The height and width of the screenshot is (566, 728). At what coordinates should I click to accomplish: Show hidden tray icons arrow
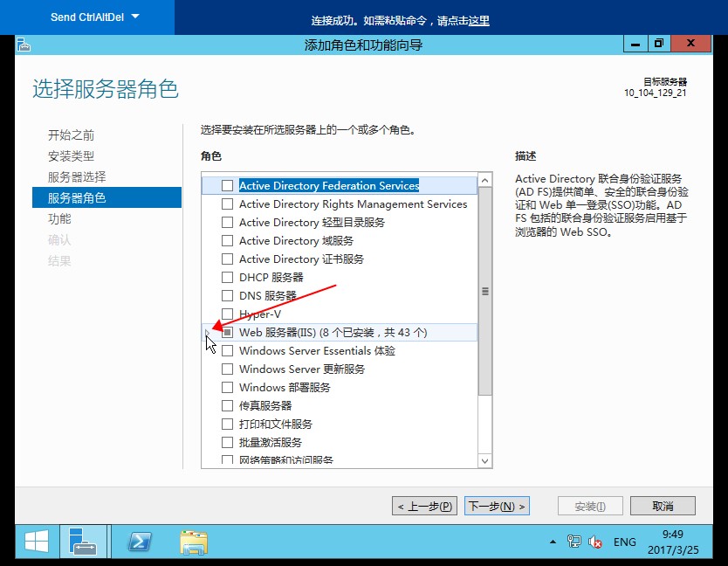tap(553, 542)
